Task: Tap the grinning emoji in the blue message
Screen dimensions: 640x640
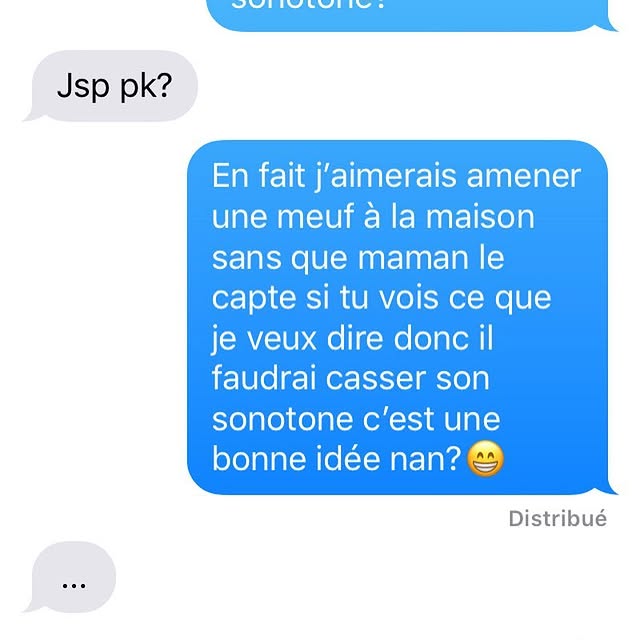Action: click(x=485, y=459)
